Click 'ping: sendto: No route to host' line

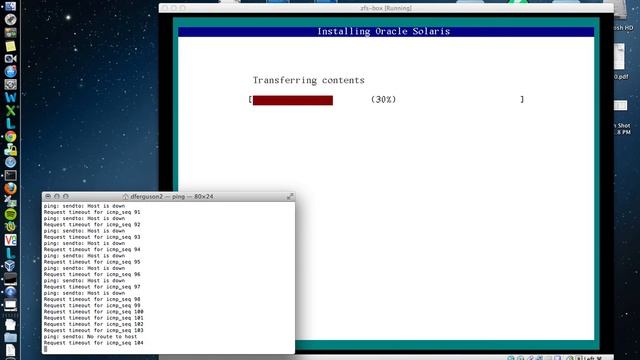(x=91, y=337)
